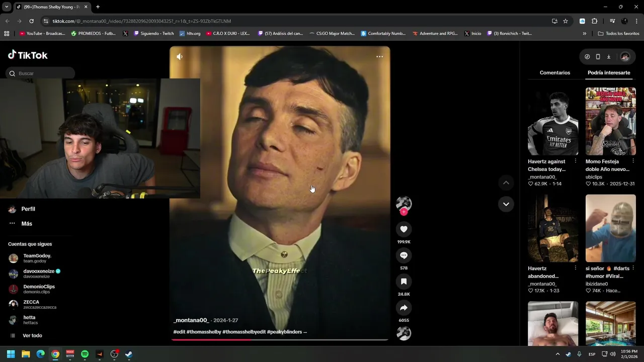The image size is (644, 362).
Task: Like the video with heart icon
Action: [x=404, y=229]
